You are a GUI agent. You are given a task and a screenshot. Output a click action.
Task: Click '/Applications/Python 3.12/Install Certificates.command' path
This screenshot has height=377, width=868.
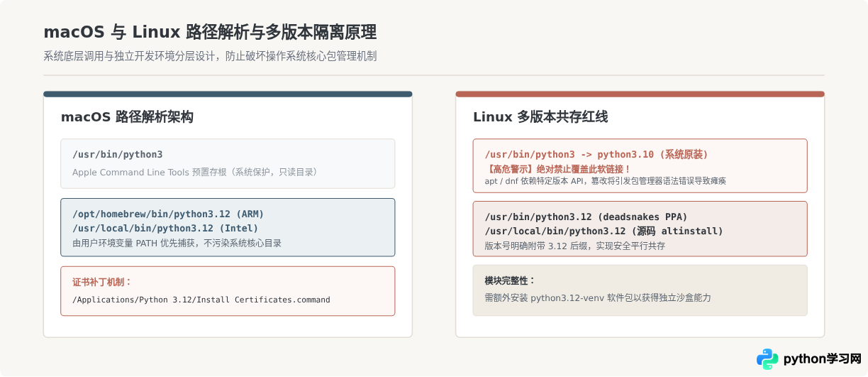(x=201, y=300)
